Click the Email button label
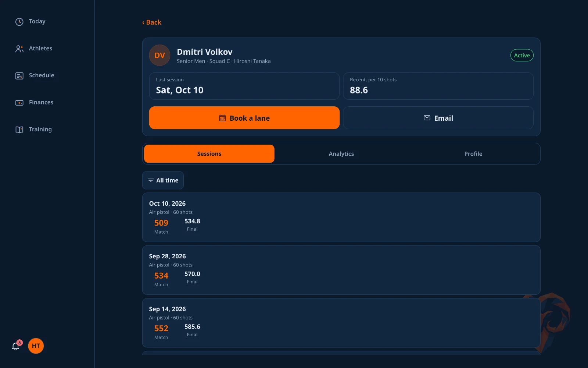Viewport: 588px width, 368px height. click(x=444, y=118)
